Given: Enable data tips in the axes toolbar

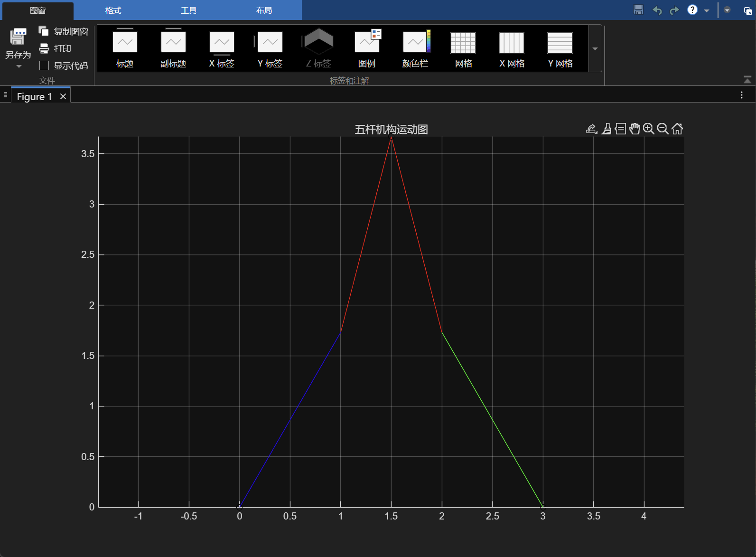Looking at the screenshot, I should [620, 129].
